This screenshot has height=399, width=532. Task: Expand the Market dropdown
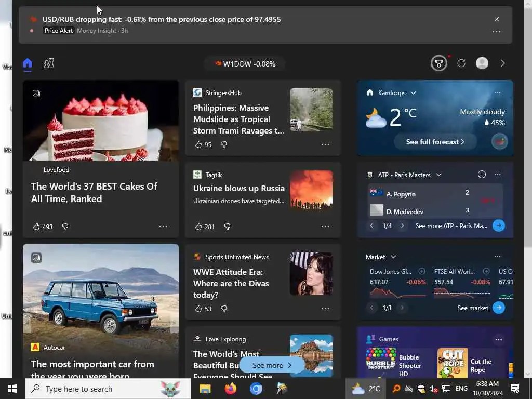point(394,257)
